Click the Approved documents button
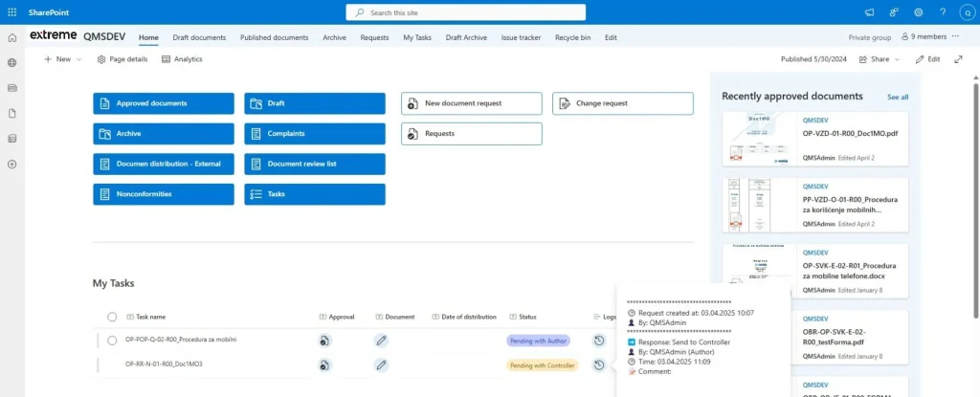The image size is (980, 397). 164,103
